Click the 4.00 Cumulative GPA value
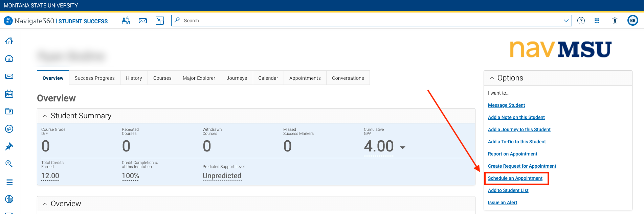The image size is (644, 214). (379, 146)
